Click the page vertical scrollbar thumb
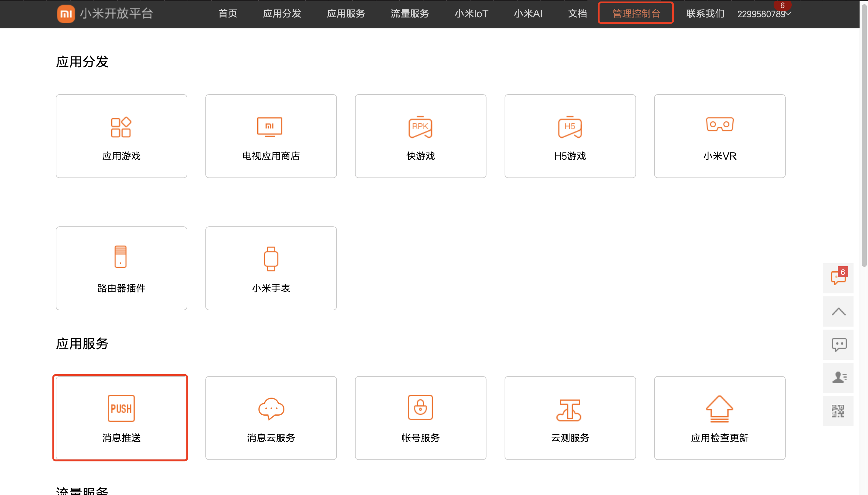868x495 pixels. coord(865,135)
